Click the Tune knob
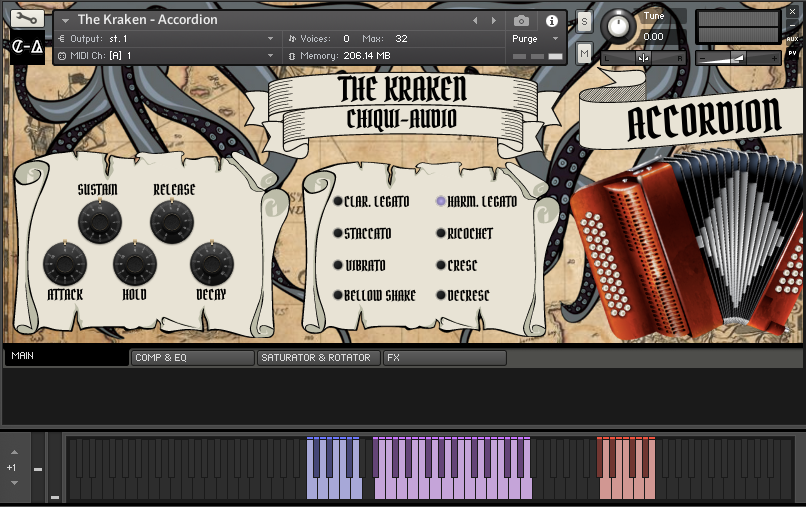The height and width of the screenshot is (507, 806). [x=620, y=26]
